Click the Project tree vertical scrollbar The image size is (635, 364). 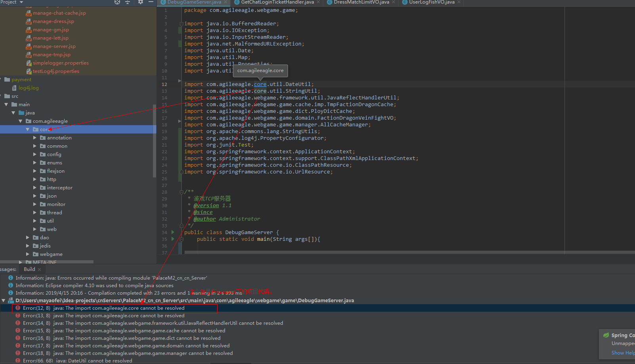click(154, 141)
